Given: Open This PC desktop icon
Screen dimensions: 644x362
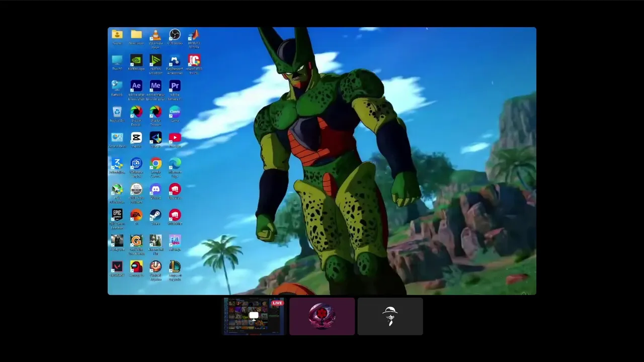Looking at the screenshot, I should (117, 62).
